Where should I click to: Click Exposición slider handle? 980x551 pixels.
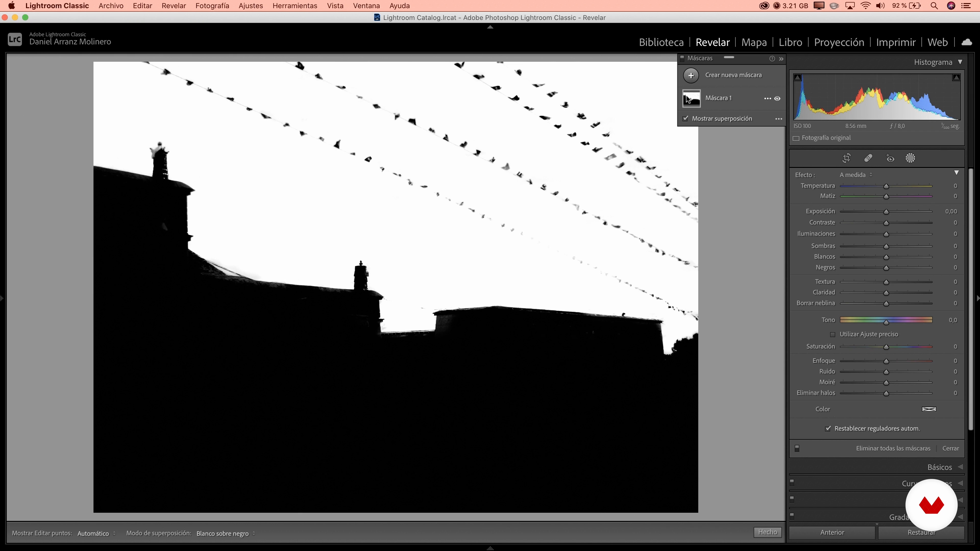(x=886, y=212)
